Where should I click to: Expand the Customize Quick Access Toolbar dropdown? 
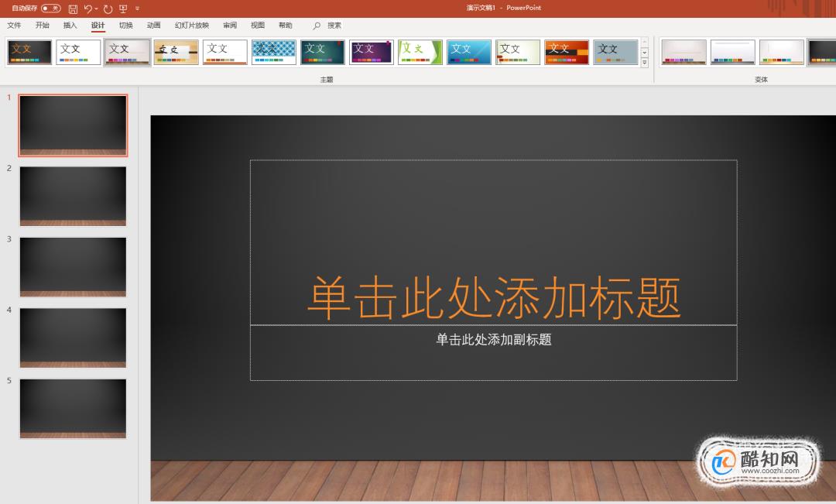(138, 9)
